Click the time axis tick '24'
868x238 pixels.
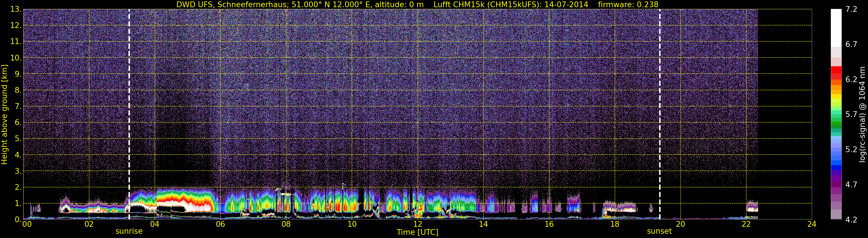click(x=812, y=224)
